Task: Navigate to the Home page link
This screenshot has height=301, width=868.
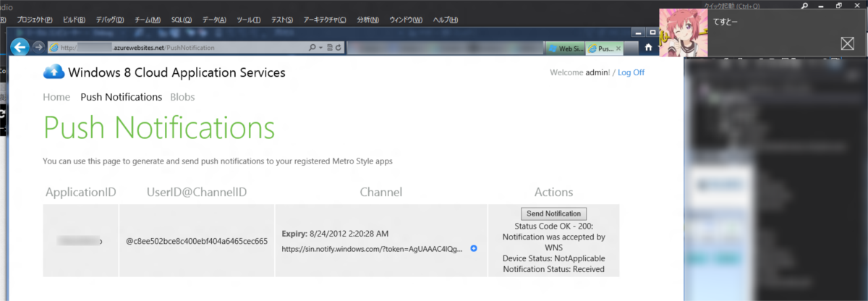Action: coord(56,97)
